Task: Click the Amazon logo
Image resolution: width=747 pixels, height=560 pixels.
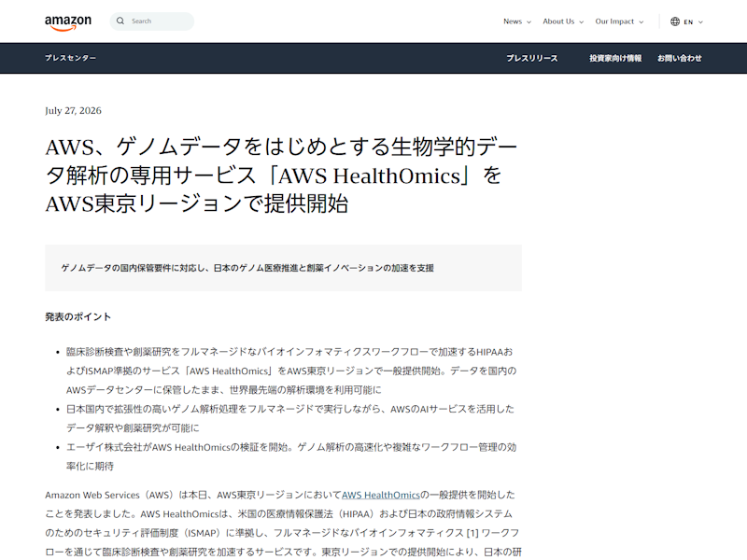Action: click(68, 22)
